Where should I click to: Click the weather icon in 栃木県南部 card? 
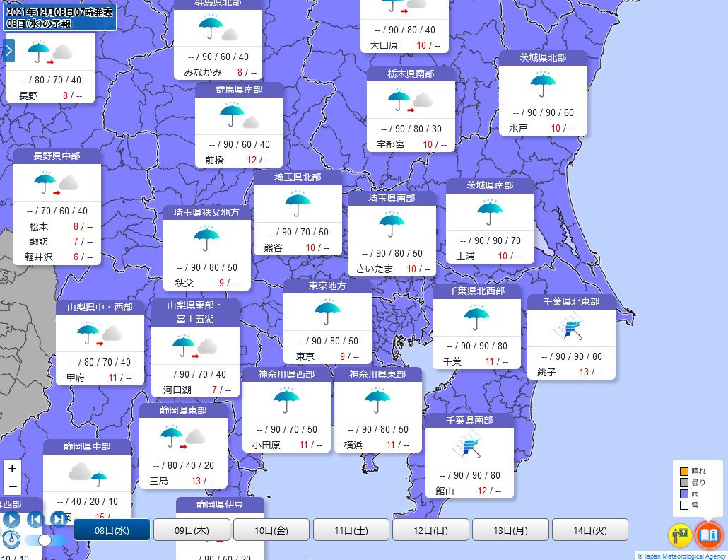pos(411,101)
